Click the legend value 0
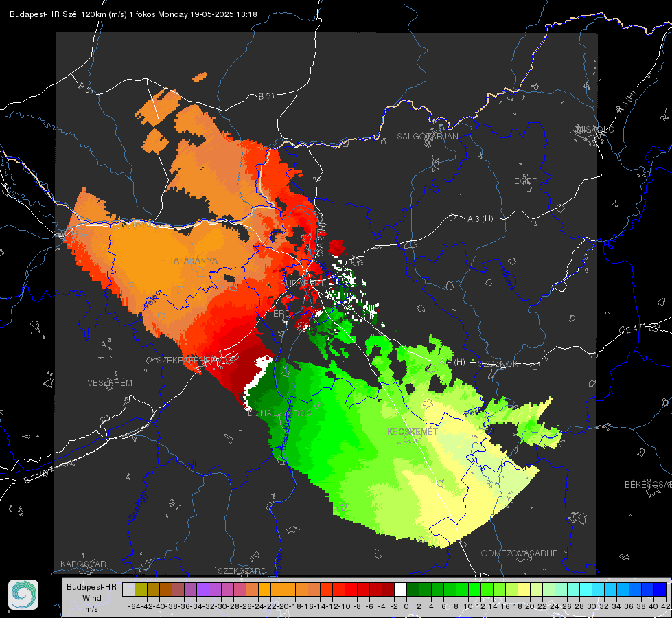 tap(406, 606)
